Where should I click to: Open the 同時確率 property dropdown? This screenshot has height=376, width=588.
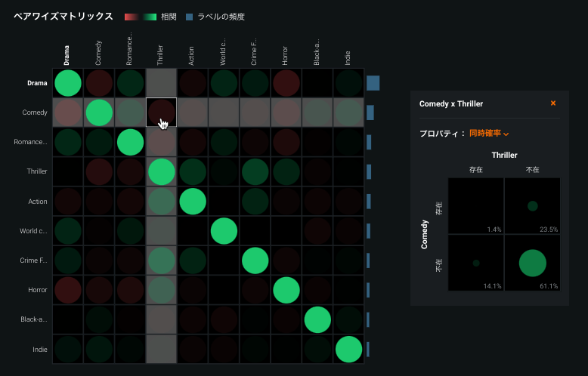489,134
